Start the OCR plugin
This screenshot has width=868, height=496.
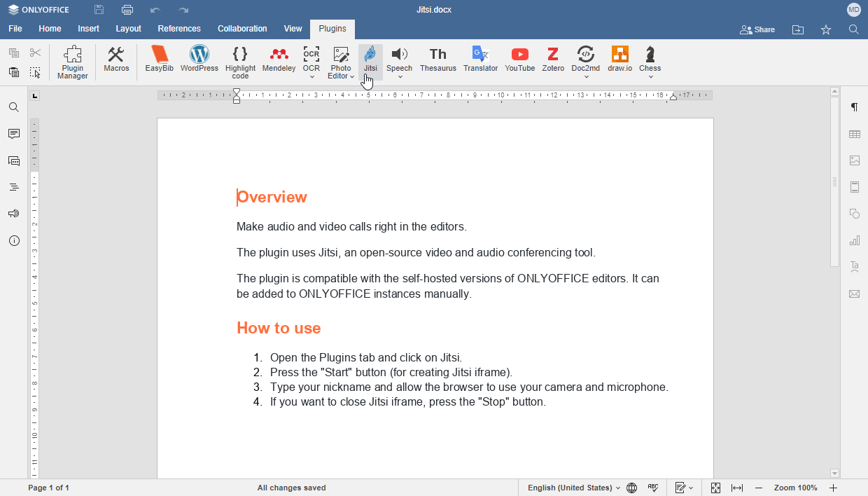(311, 59)
